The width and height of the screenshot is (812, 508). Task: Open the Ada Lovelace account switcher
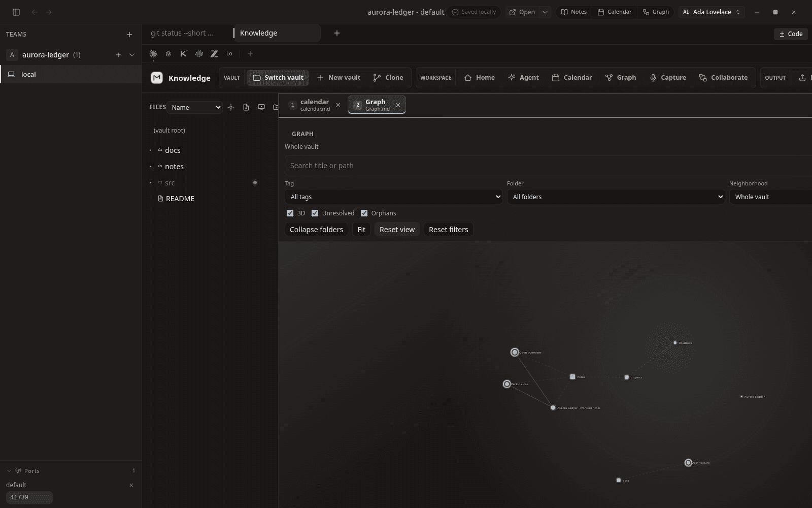[x=712, y=12]
